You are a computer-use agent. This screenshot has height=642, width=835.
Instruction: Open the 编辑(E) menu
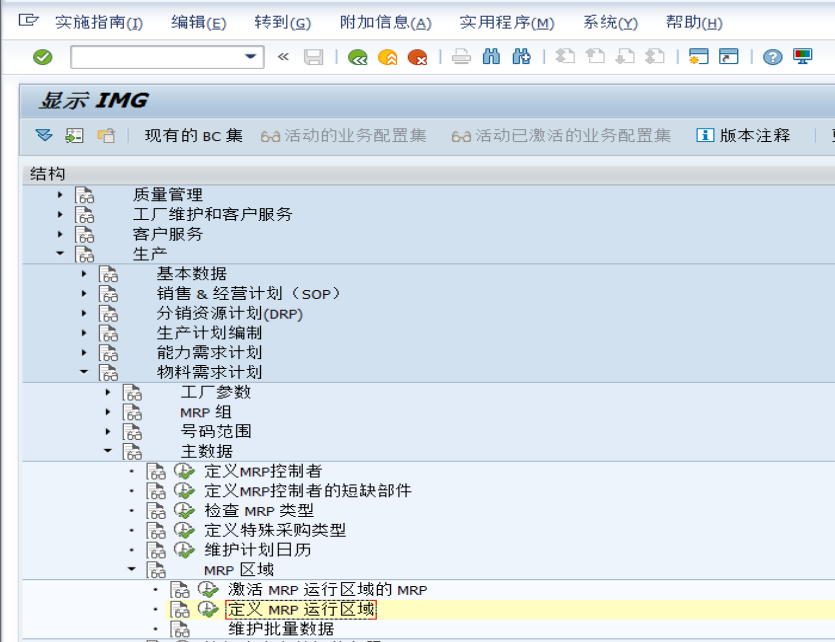(199, 22)
